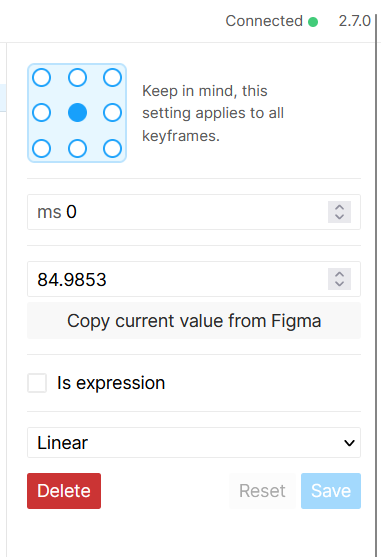Decrease the 84.9853 keyframe value

click(339, 284)
